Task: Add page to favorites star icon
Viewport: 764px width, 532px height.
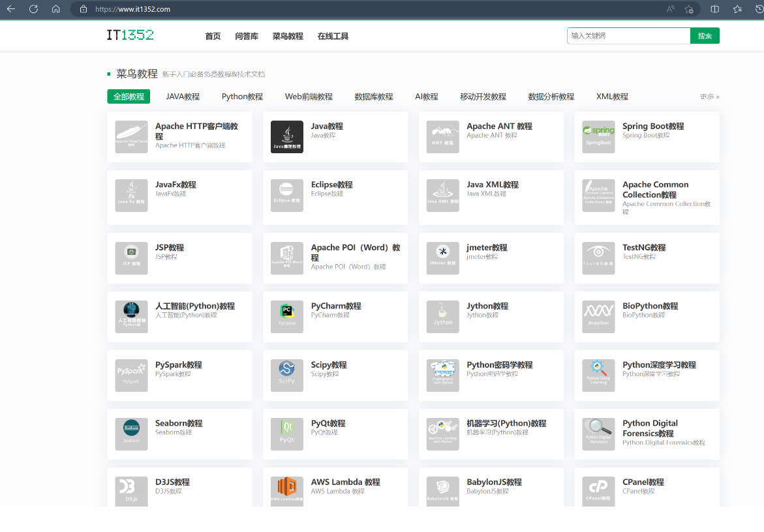Action: click(x=689, y=9)
